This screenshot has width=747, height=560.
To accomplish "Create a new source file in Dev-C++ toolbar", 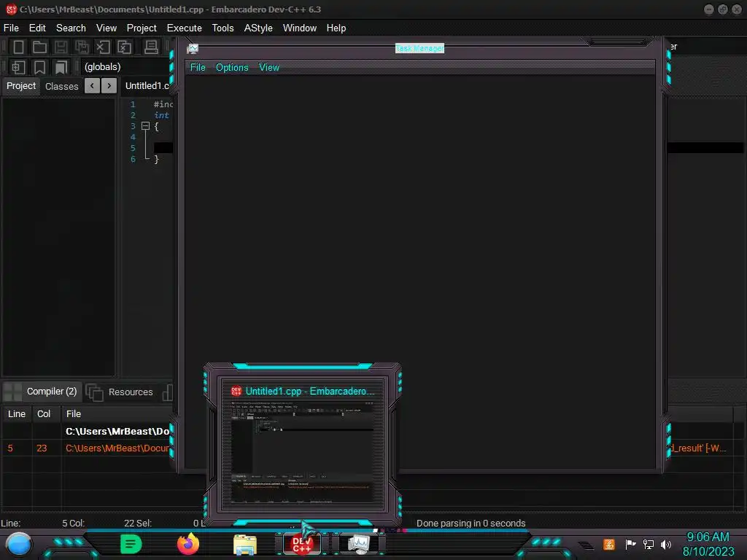I will tap(18, 47).
